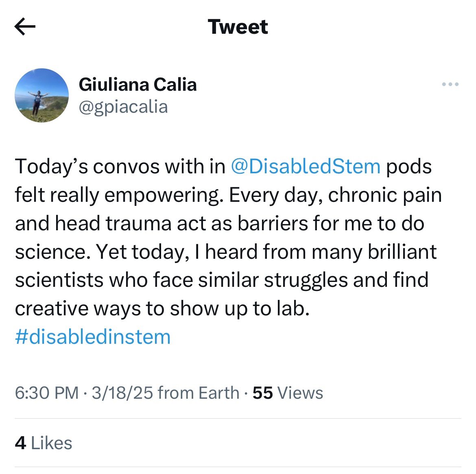View the 55 Views analytics

click(x=288, y=393)
